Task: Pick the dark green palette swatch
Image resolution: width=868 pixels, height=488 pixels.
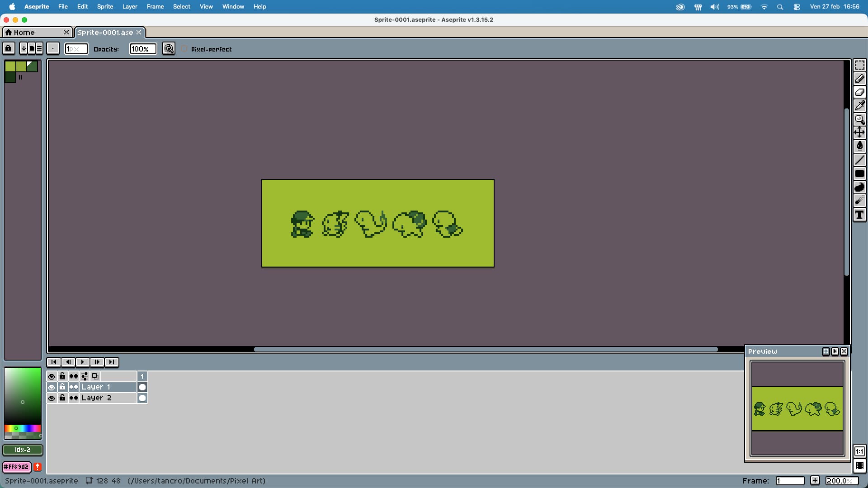Action: [10, 78]
